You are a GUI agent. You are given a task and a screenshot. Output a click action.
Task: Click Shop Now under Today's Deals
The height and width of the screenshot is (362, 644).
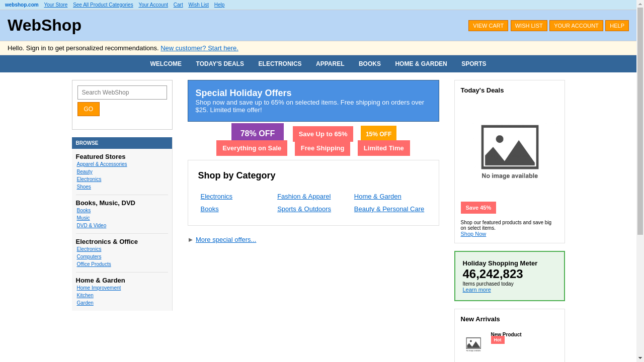point(473,234)
